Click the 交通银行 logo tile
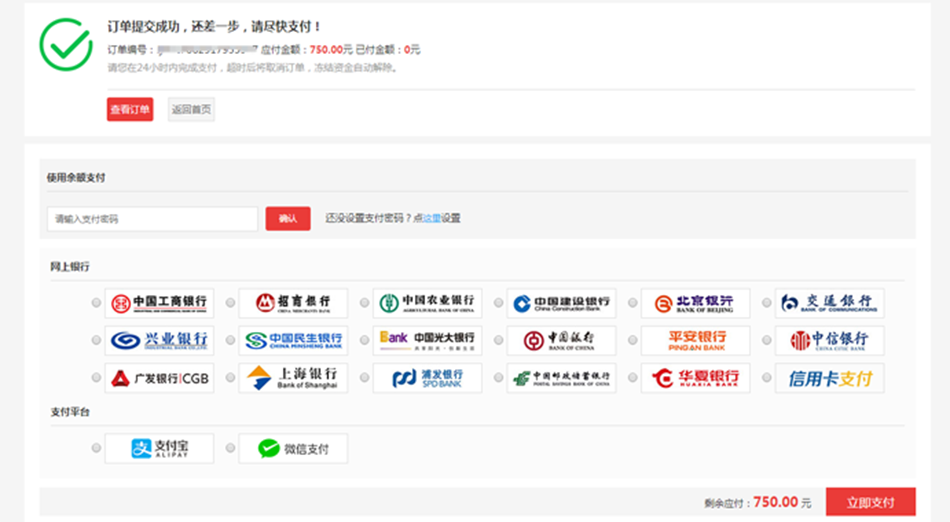 pos(829,303)
